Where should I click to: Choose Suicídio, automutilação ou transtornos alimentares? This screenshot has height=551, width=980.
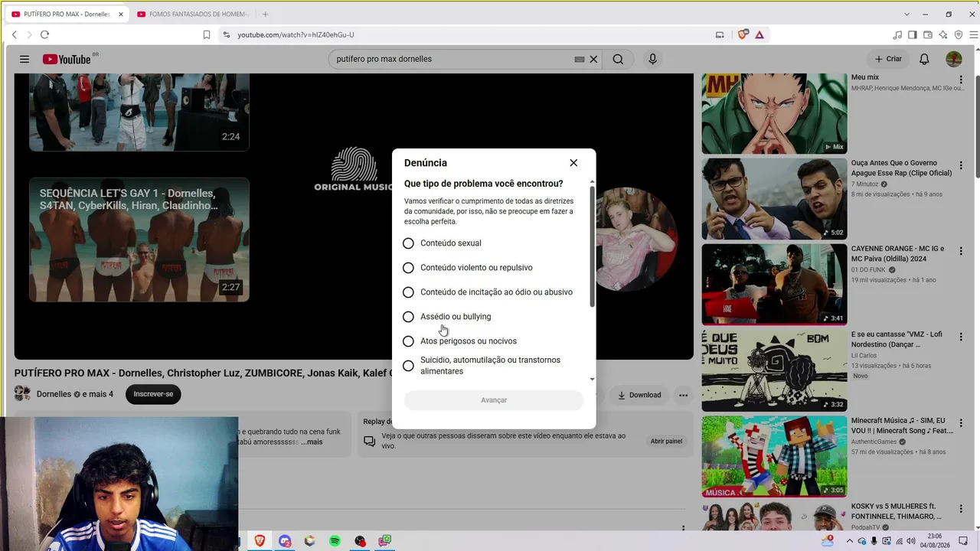pos(408,366)
